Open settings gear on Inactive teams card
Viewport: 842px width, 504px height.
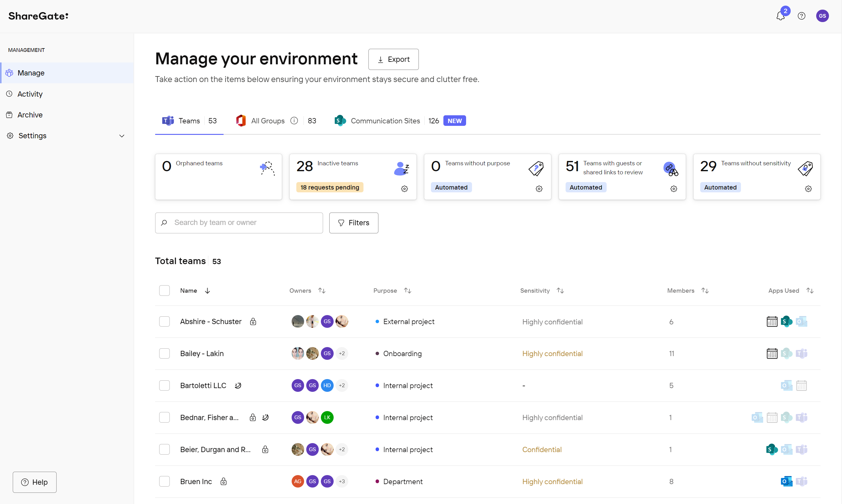[404, 189]
